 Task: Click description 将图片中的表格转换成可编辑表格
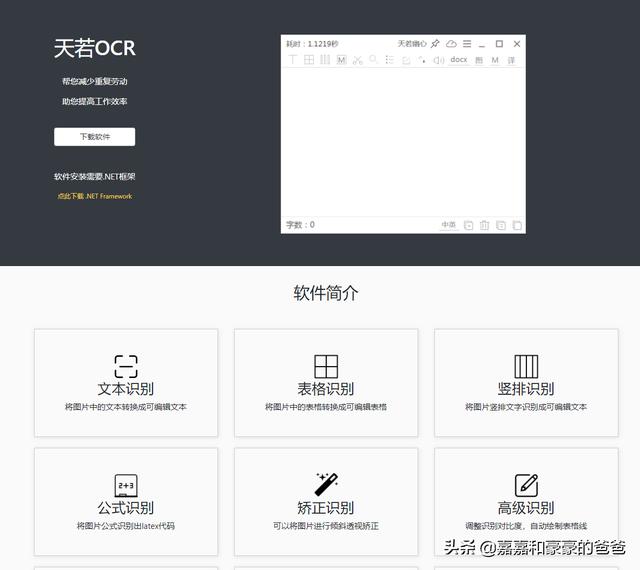pos(326,407)
